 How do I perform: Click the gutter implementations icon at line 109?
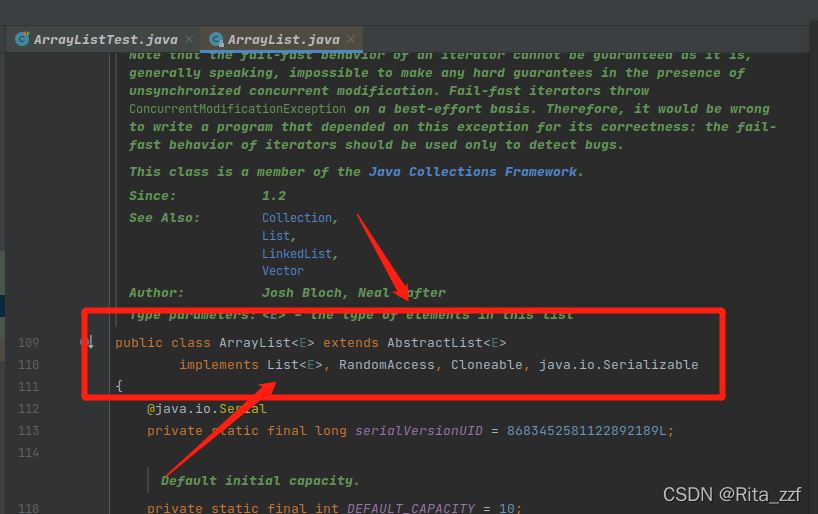coord(87,342)
